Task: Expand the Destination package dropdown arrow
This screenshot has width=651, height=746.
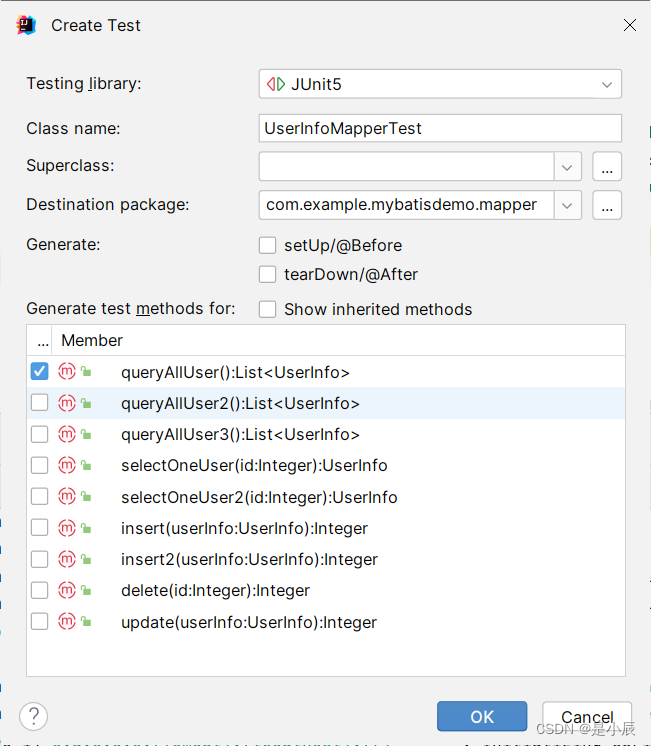Action: point(568,205)
